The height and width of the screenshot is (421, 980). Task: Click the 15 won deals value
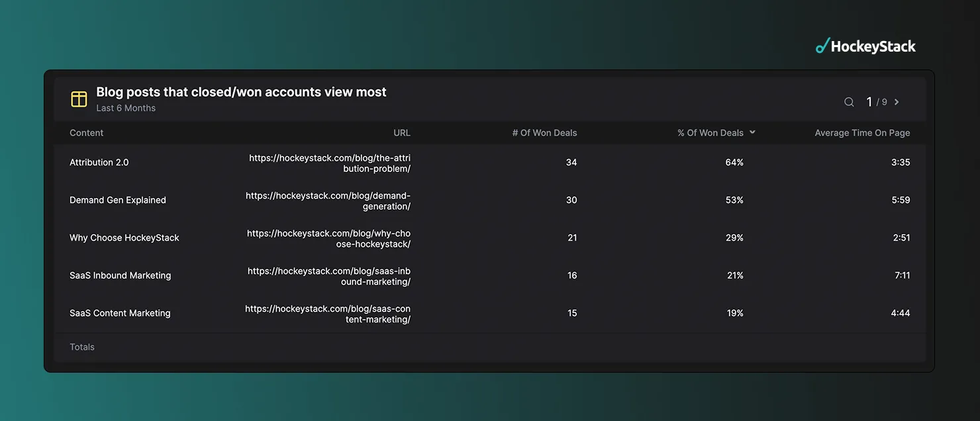572,313
